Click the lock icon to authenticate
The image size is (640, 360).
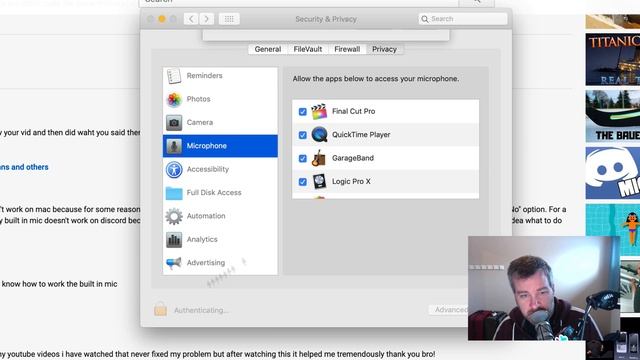(160, 309)
